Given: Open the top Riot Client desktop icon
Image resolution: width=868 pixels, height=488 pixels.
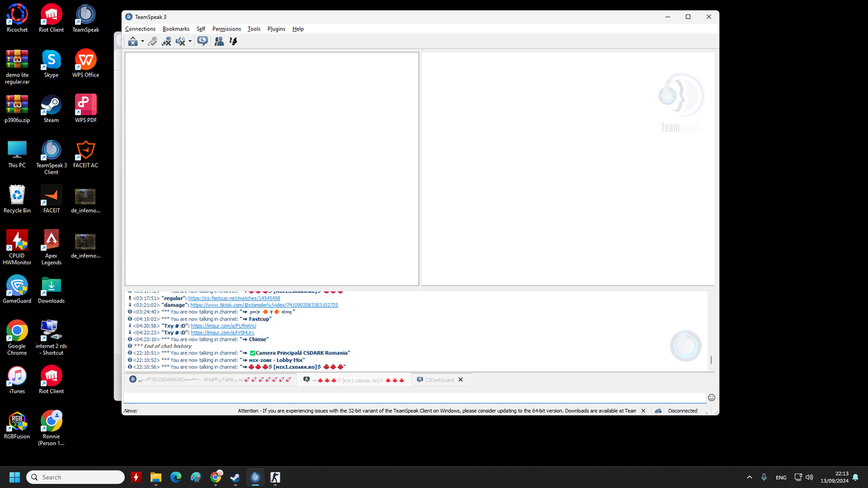Looking at the screenshot, I should pyautogui.click(x=51, y=18).
